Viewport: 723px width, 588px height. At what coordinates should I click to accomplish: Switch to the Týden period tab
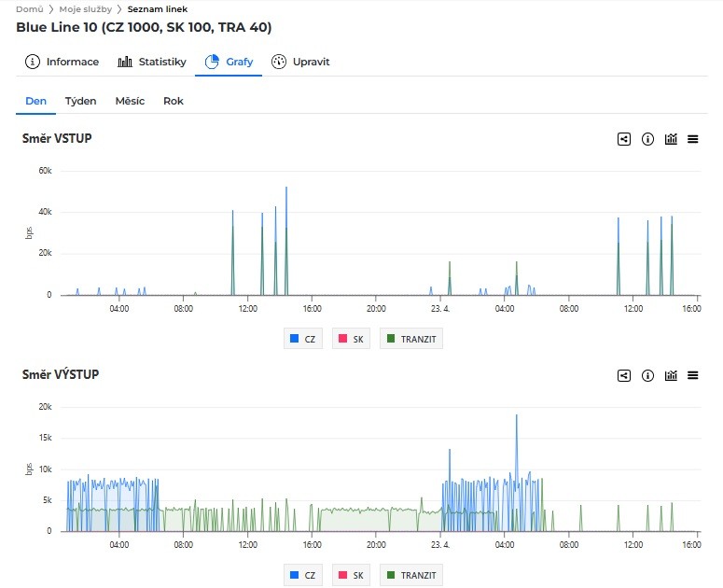click(80, 101)
